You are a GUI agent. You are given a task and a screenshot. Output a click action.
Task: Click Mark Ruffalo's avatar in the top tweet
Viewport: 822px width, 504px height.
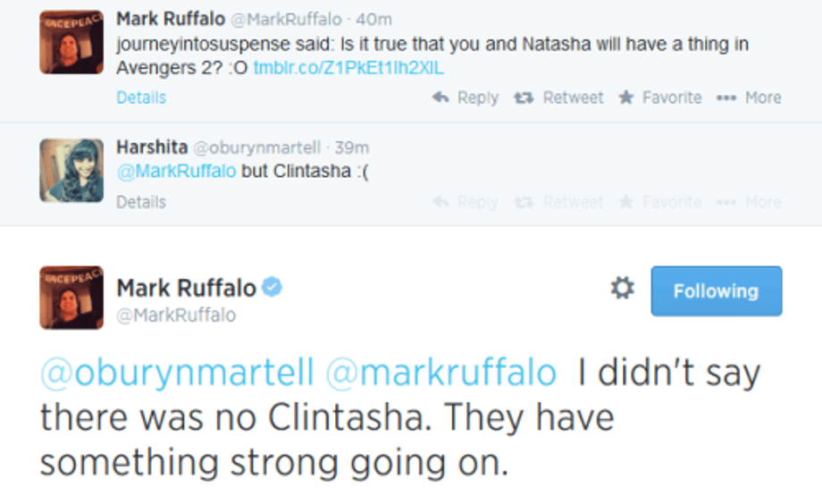71,41
